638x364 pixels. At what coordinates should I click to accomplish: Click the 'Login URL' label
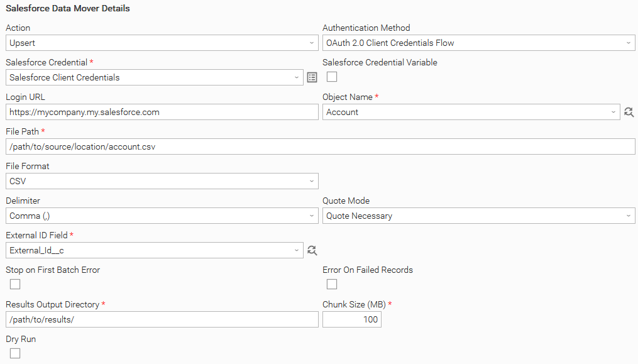(x=25, y=97)
